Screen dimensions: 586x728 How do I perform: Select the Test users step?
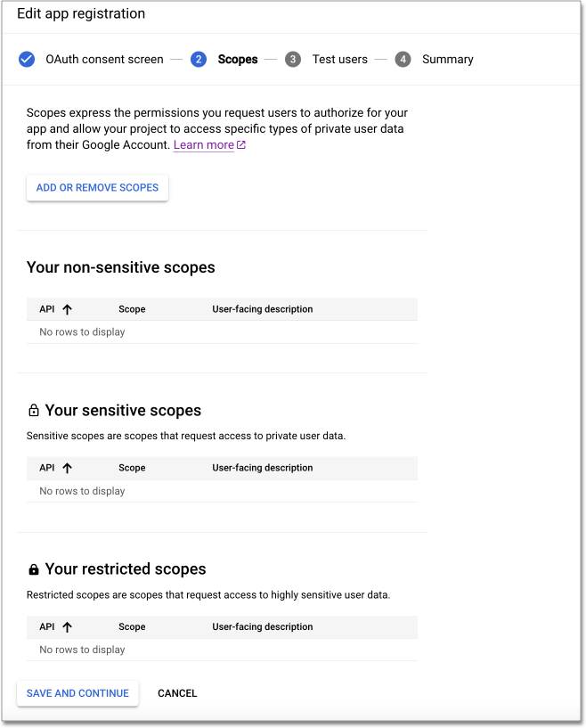pos(339,60)
